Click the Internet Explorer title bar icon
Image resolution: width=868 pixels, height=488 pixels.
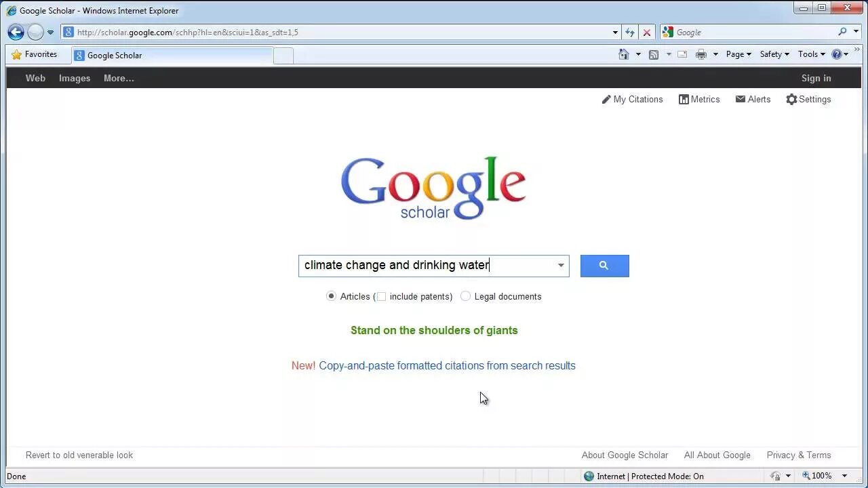click(12, 10)
